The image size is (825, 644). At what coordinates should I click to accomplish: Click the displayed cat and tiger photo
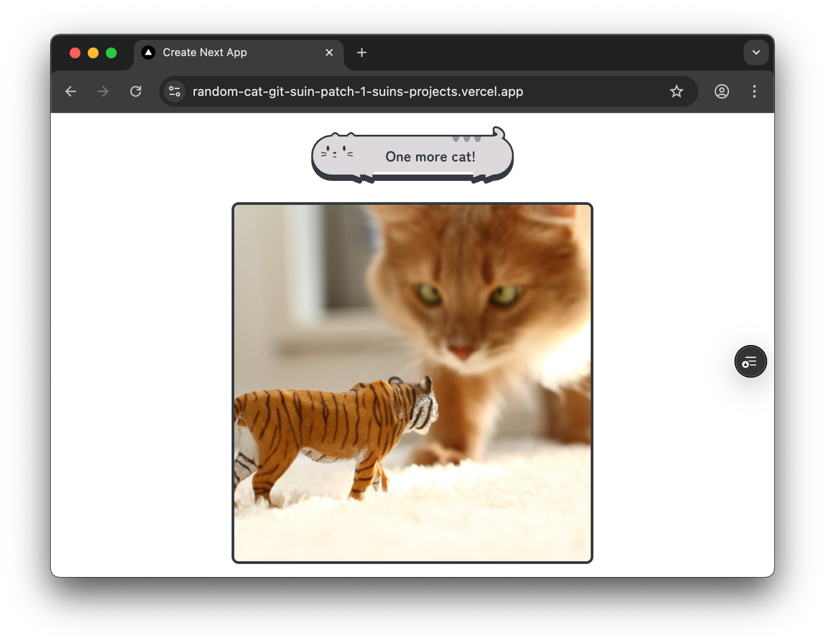click(412, 382)
